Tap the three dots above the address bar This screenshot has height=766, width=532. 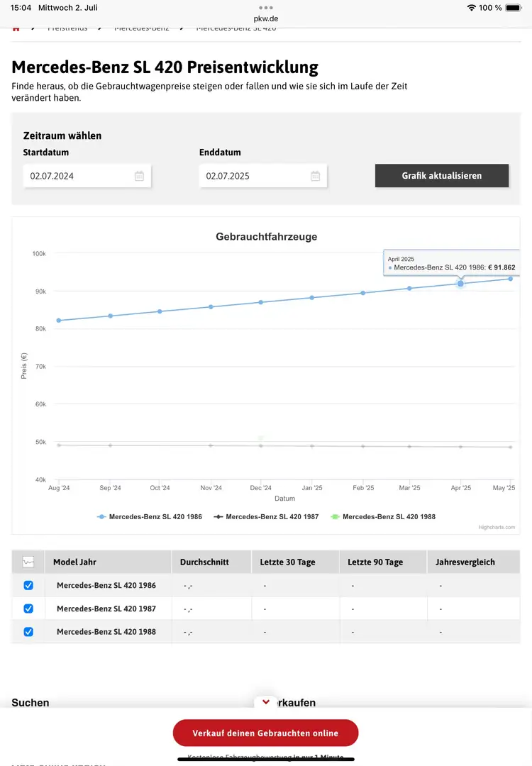click(266, 7)
